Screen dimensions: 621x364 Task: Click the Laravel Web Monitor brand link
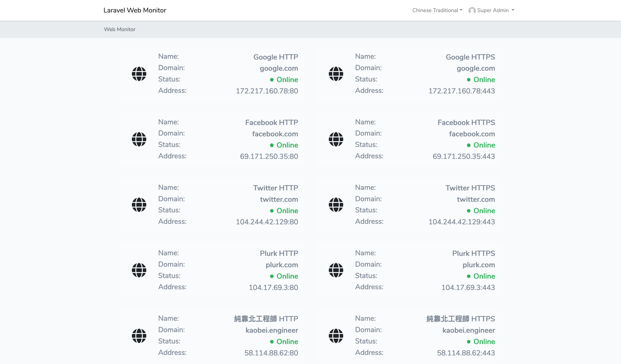(135, 10)
